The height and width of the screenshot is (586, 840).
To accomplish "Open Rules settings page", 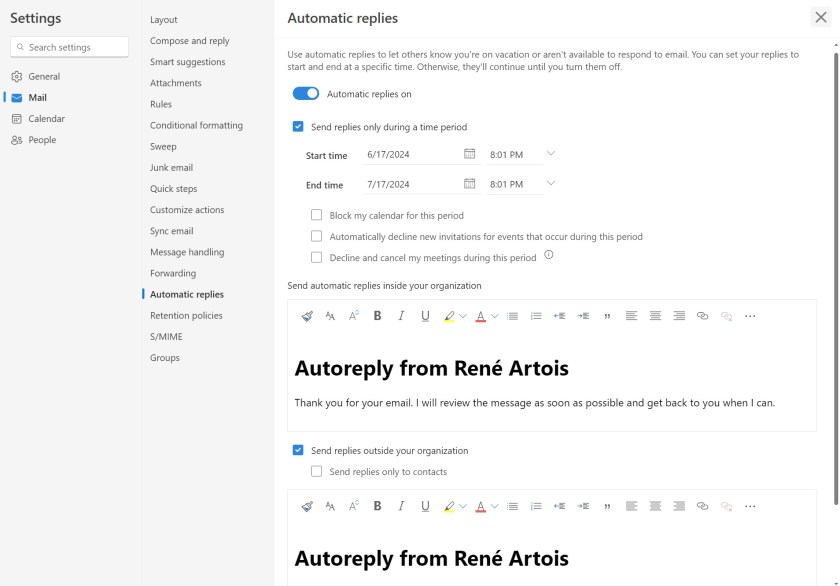I will (161, 104).
